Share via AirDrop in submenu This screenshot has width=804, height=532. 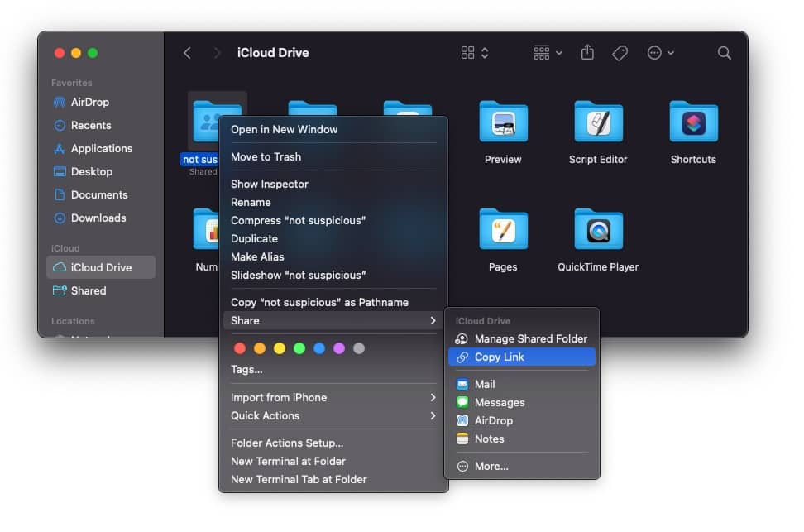tap(522, 420)
